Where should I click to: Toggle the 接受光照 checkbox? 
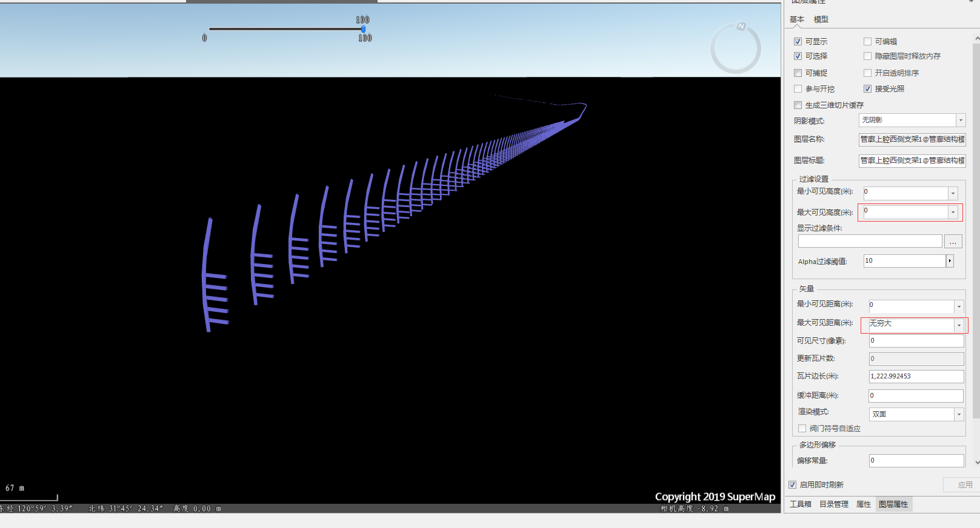click(868, 89)
